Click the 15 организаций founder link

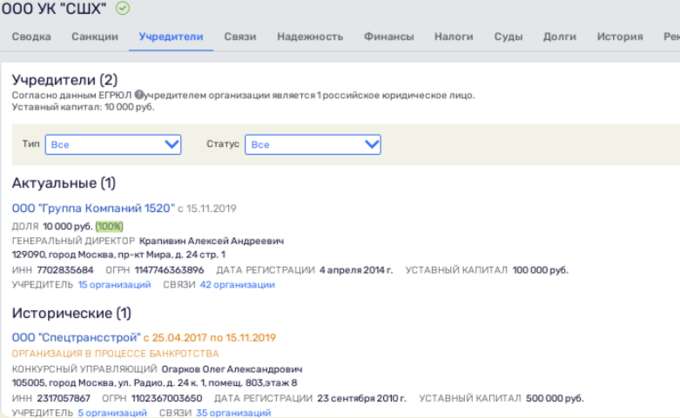click(114, 284)
